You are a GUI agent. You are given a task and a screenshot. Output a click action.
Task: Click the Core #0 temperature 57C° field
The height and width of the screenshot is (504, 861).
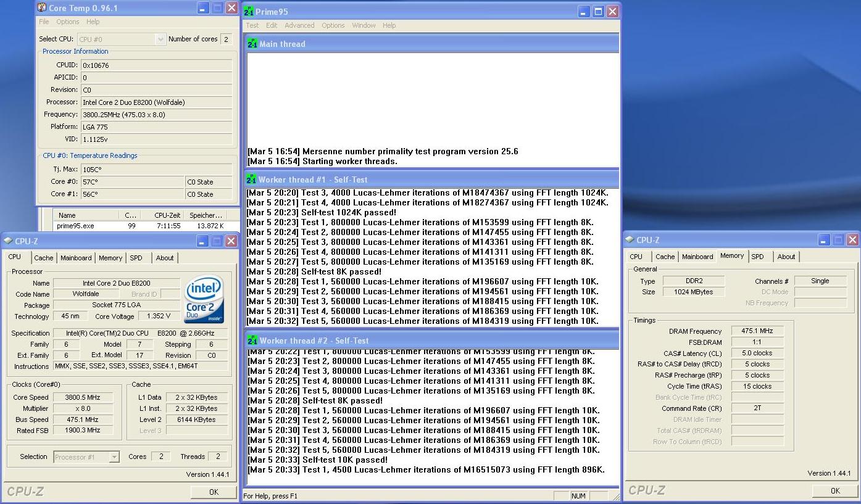click(x=133, y=181)
